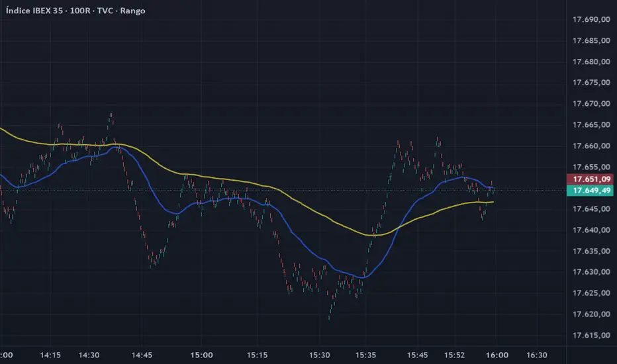The height and width of the screenshot is (364, 617).
Task: Click the 15:35 time axis label
Action: tap(365, 355)
